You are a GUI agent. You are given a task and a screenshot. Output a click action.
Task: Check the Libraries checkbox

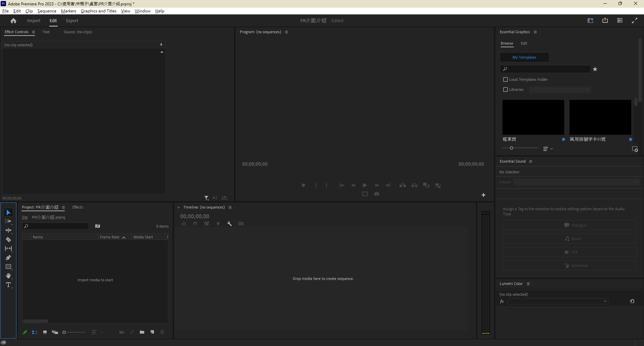[505, 90]
